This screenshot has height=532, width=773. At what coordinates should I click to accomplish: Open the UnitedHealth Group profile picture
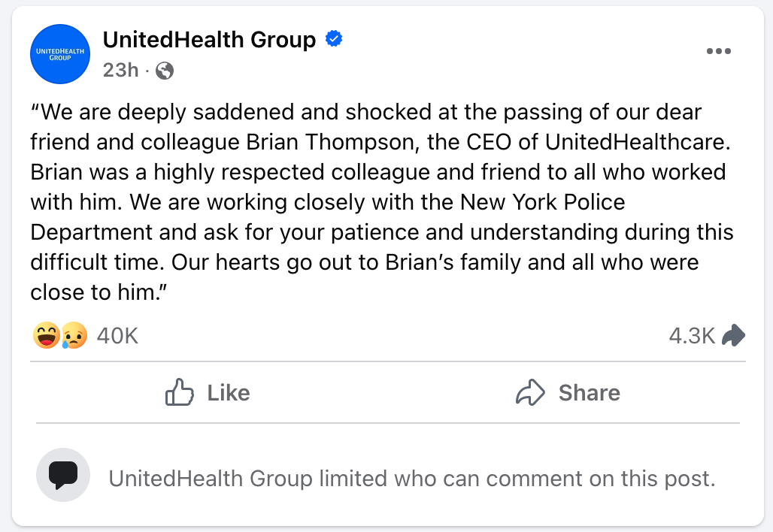coord(59,54)
